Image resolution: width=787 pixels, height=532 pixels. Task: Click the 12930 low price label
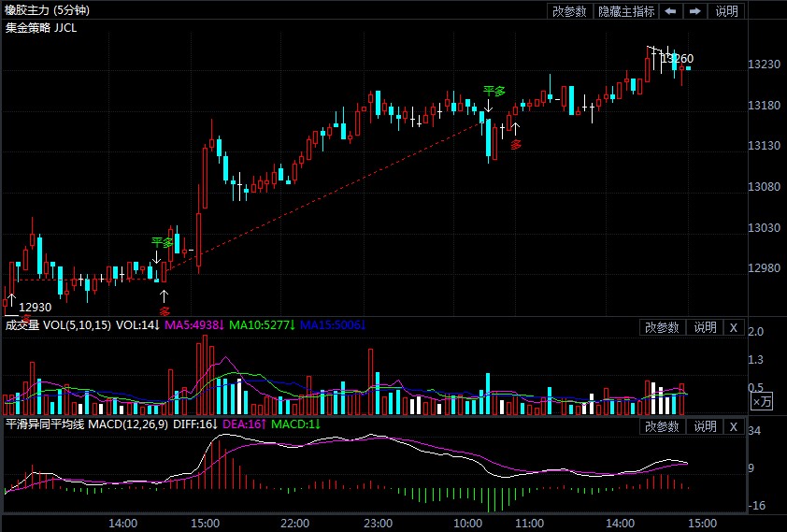click(x=36, y=308)
